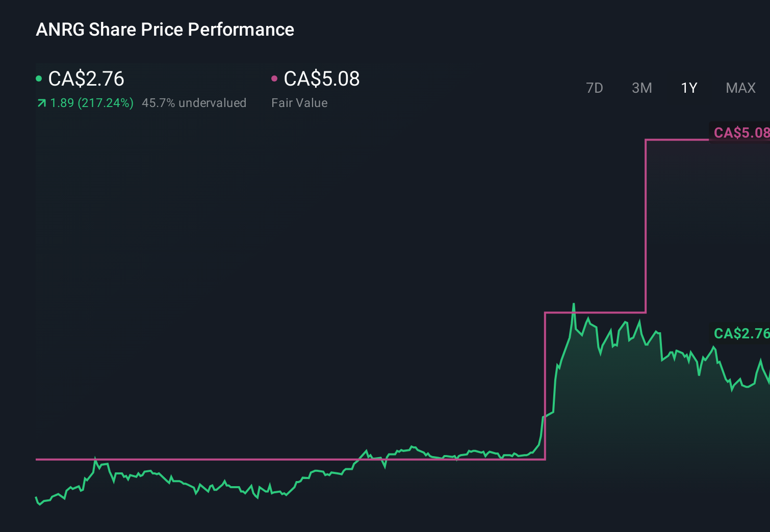Open the MAX time range view
Viewport: 770px width, 532px height.
click(x=740, y=88)
